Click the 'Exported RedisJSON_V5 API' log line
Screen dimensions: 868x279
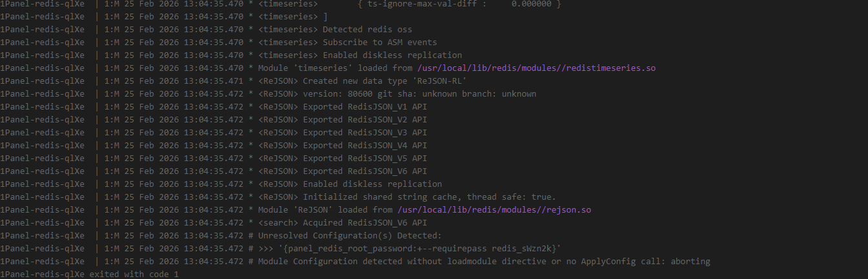[x=365, y=159]
